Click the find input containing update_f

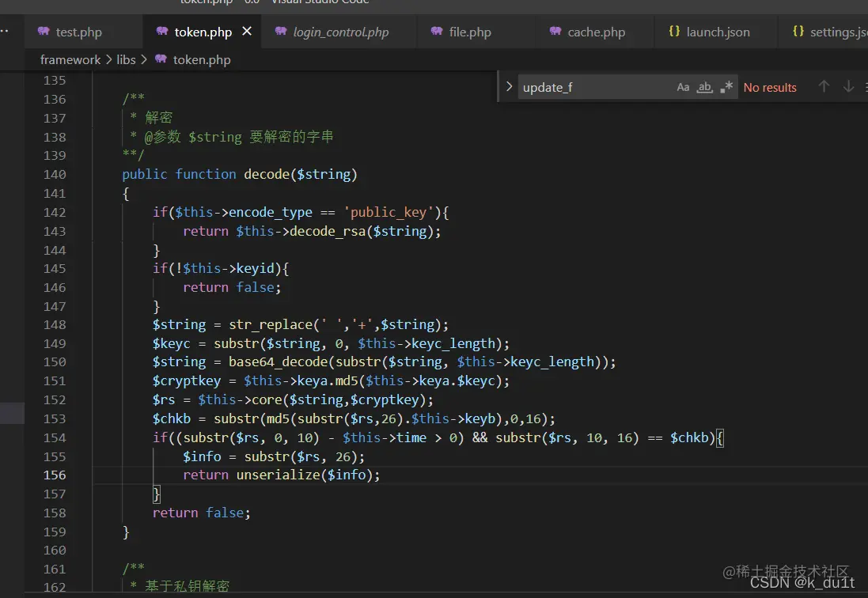(x=595, y=87)
